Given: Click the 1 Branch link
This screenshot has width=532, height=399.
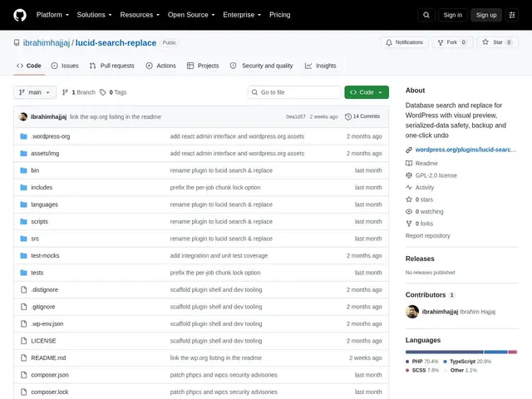Looking at the screenshot, I should tap(79, 92).
